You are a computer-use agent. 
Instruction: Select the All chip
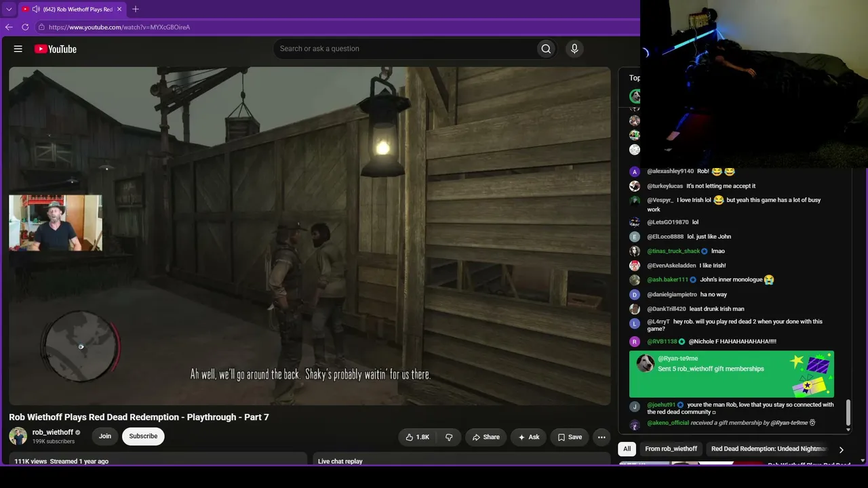point(627,449)
